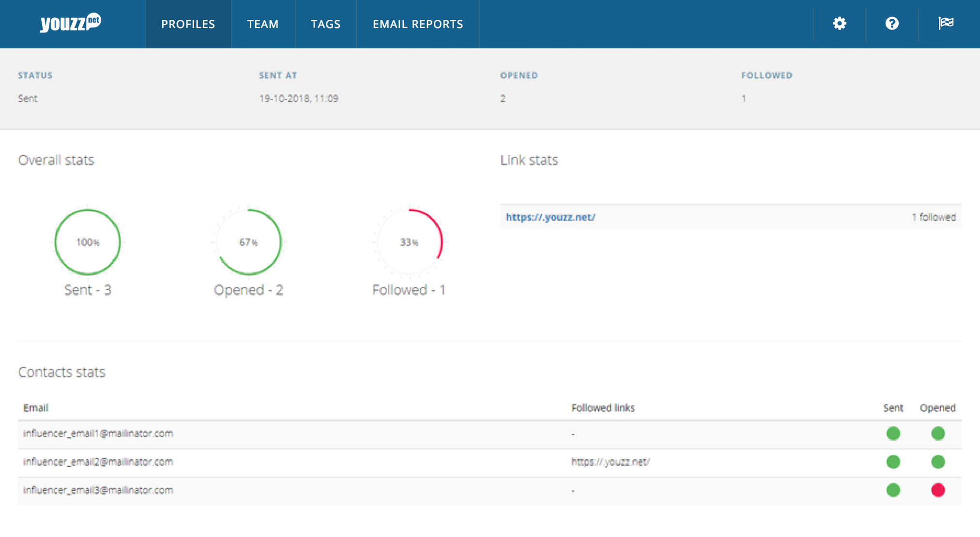Click the Followed links column header

point(603,408)
